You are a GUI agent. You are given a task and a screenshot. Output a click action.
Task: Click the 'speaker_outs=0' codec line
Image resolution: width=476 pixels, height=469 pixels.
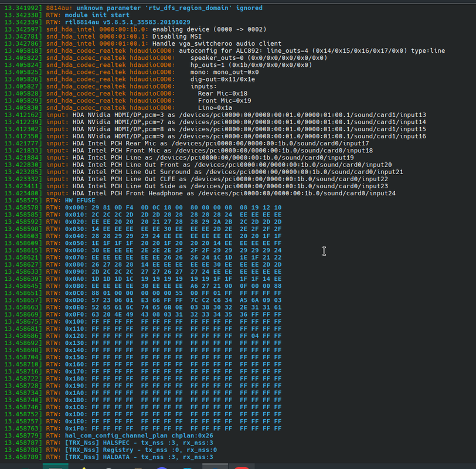tap(166, 58)
